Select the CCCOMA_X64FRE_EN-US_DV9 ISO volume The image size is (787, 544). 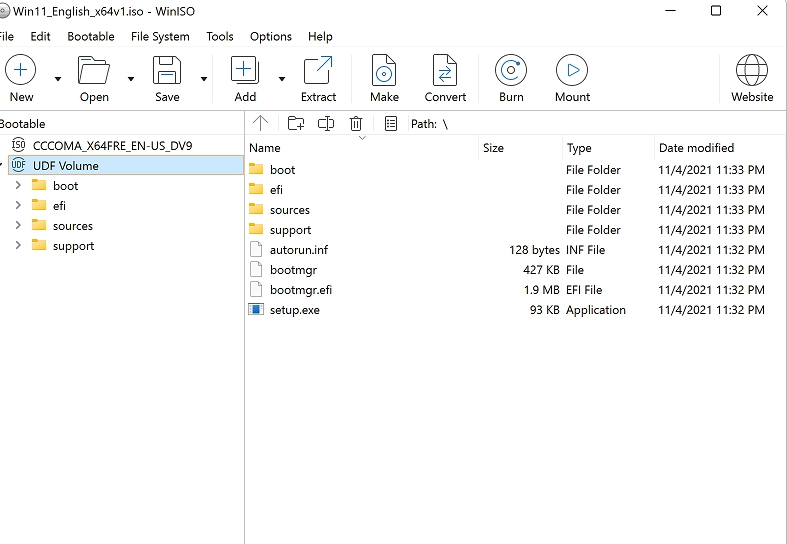tap(112, 146)
